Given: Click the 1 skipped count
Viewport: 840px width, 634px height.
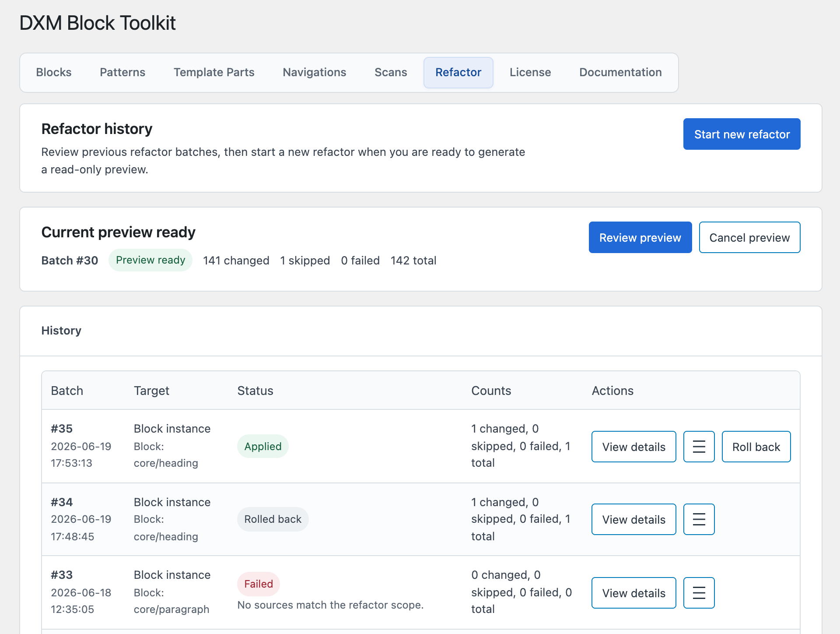Looking at the screenshot, I should (x=305, y=261).
